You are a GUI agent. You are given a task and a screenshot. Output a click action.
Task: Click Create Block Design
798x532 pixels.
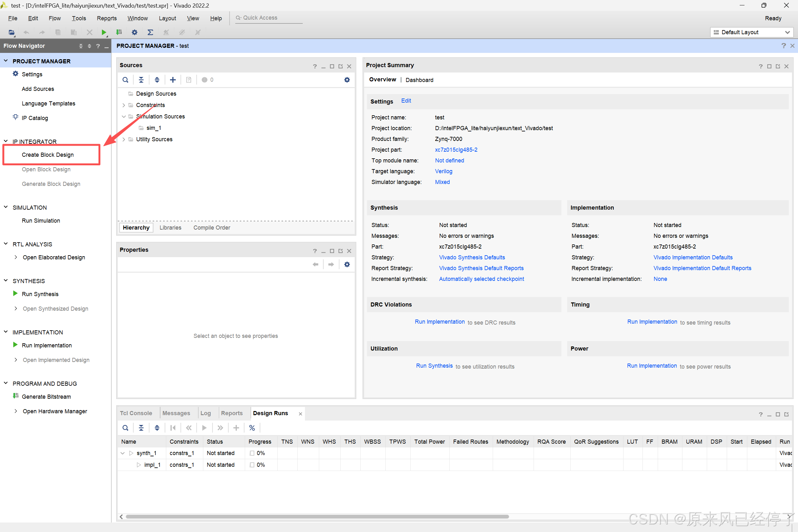click(x=47, y=155)
